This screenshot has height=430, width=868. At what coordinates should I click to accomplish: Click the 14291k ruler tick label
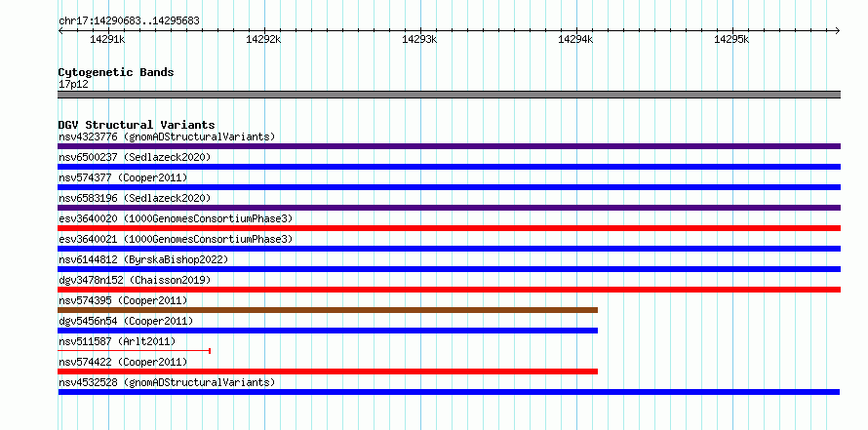pos(107,39)
